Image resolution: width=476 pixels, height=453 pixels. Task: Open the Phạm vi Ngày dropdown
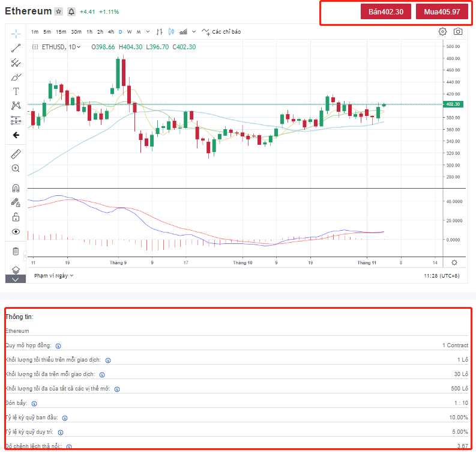tap(54, 275)
